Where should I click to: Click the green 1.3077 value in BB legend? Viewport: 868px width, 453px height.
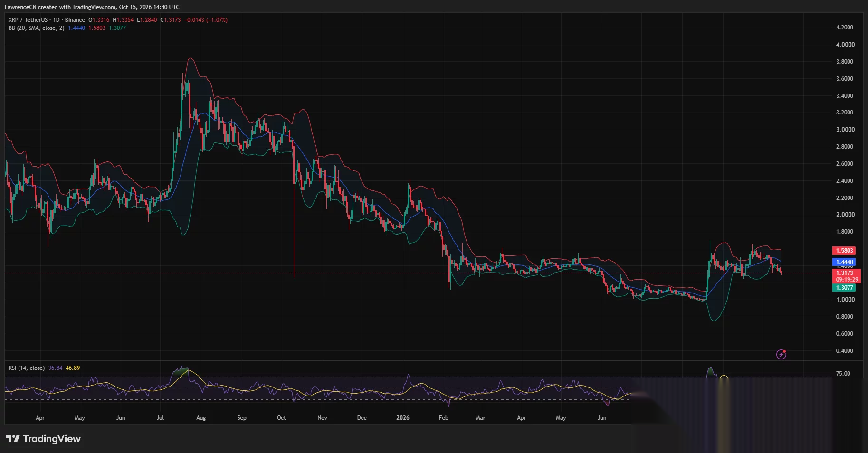click(117, 28)
